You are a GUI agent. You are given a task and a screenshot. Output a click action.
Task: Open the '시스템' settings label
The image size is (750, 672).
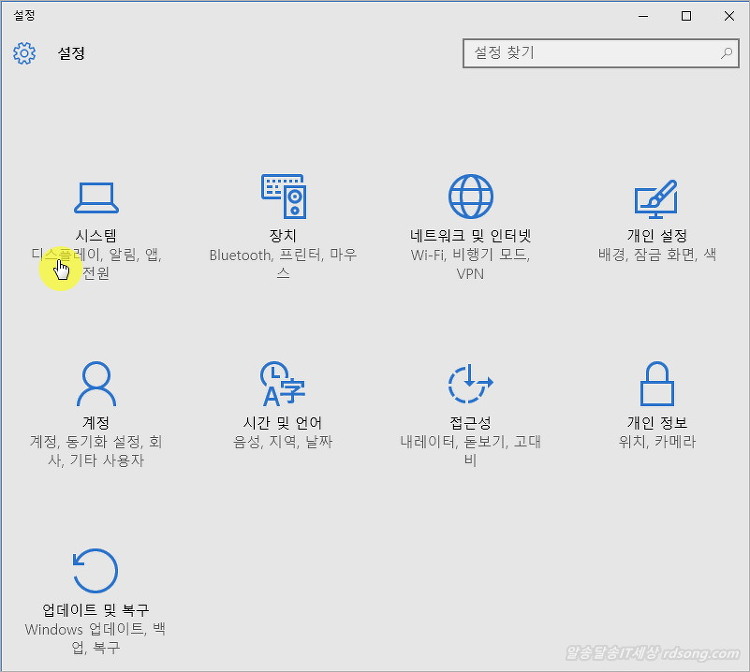click(x=96, y=236)
